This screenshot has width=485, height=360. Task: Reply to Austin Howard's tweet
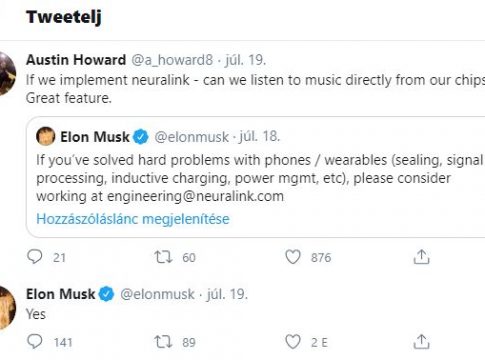(35, 257)
